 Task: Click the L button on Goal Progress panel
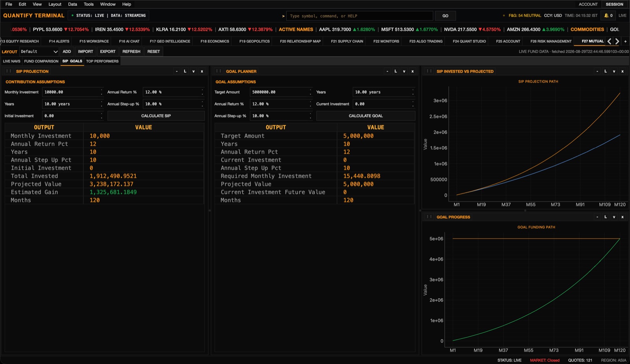click(x=606, y=217)
